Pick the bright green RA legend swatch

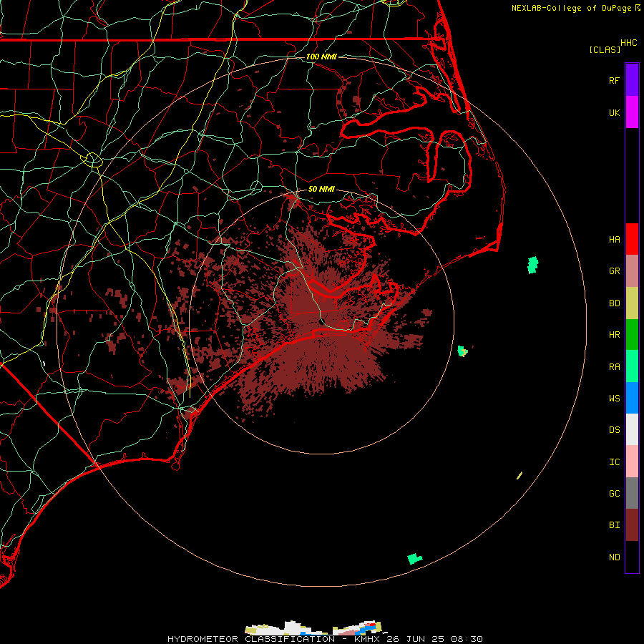click(632, 366)
